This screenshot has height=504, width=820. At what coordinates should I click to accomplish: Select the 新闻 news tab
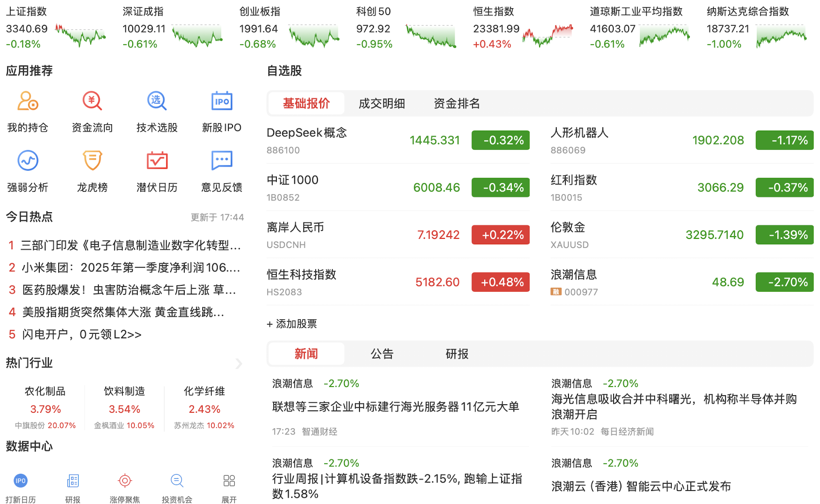(306, 354)
